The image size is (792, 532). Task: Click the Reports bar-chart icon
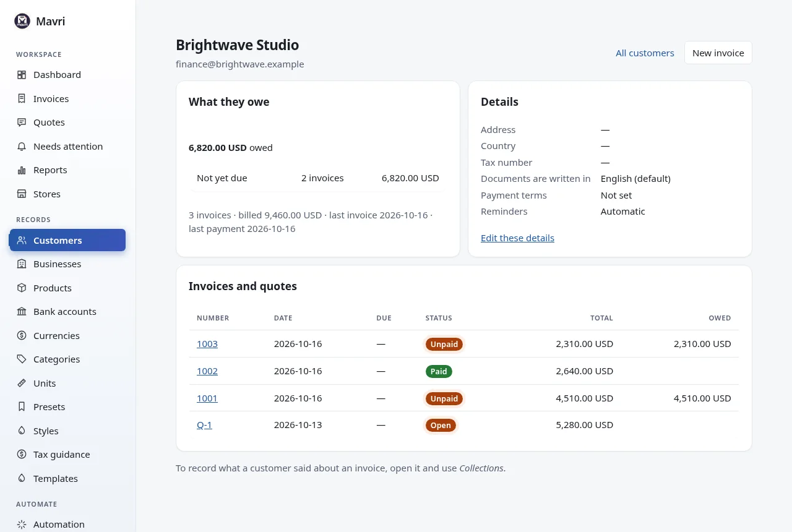[x=22, y=170]
